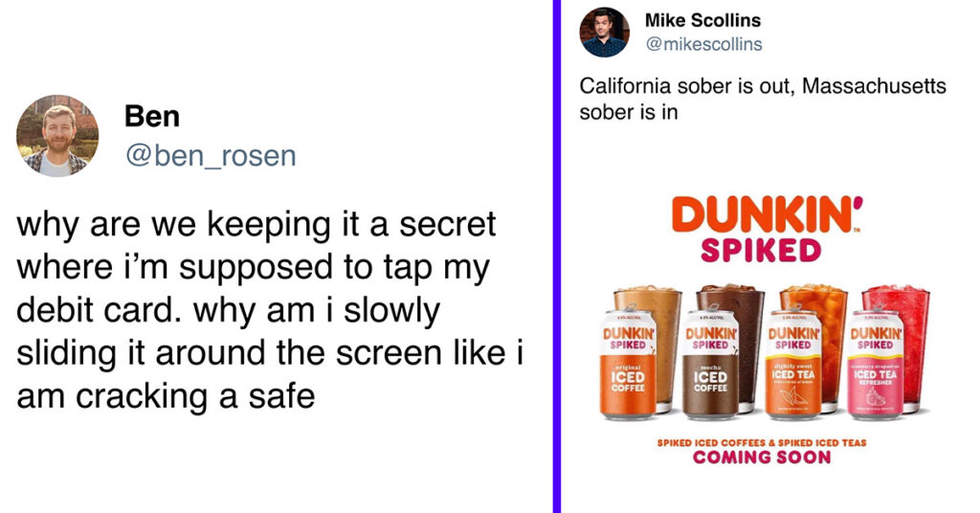Screen dimensions: 980x513
Task: Open the @mikescollins handle link
Action: coord(703,44)
